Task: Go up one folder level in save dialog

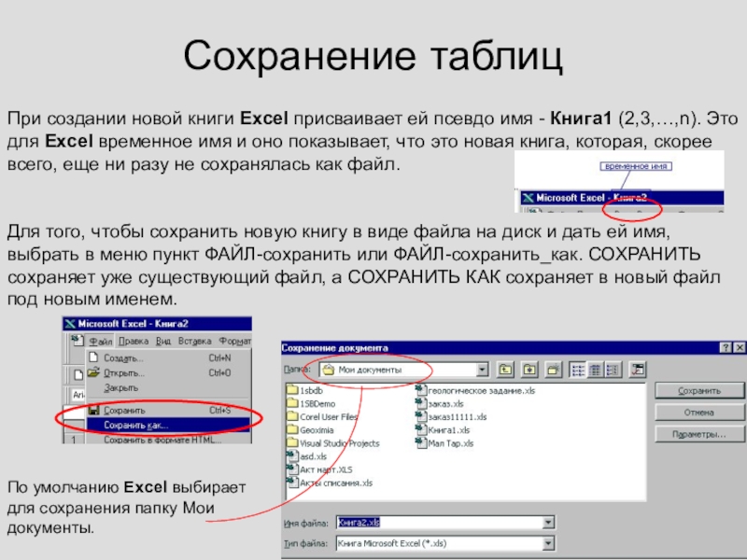Action: (x=505, y=370)
